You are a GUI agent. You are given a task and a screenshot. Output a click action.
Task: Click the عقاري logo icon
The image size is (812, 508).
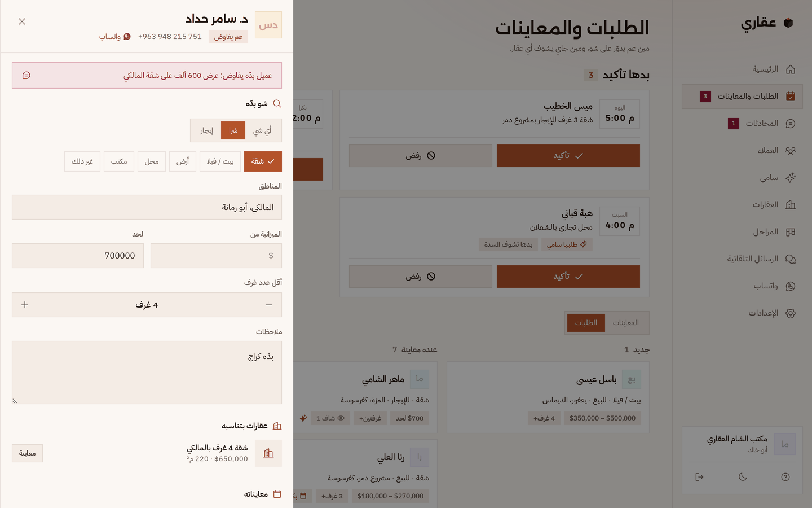click(x=788, y=23)
